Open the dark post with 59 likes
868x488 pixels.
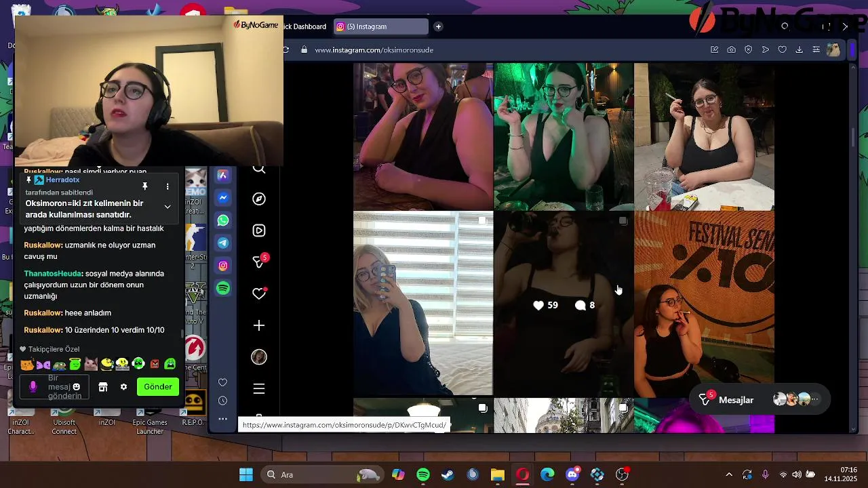click(x=564, y=304)
